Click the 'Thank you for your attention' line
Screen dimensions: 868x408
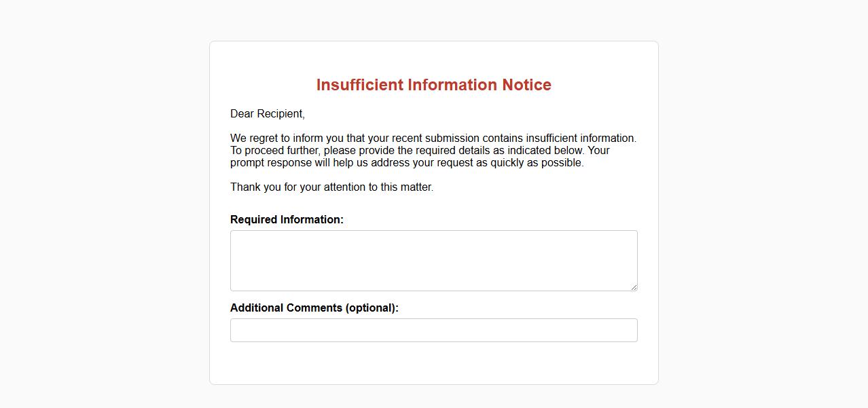click(331, 187)
